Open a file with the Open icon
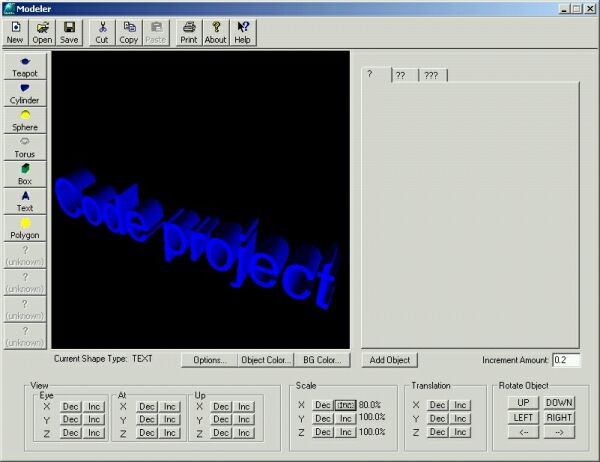The image size is (600, 462). [42, 33]
